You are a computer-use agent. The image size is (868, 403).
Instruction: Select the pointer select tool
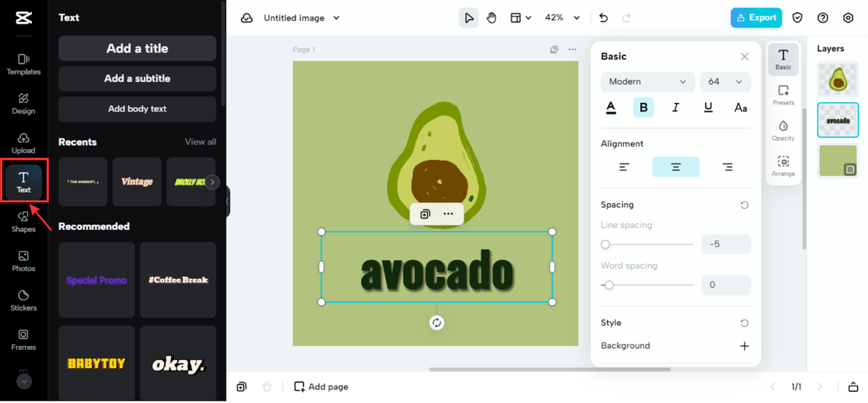click(x=469, y=18)
